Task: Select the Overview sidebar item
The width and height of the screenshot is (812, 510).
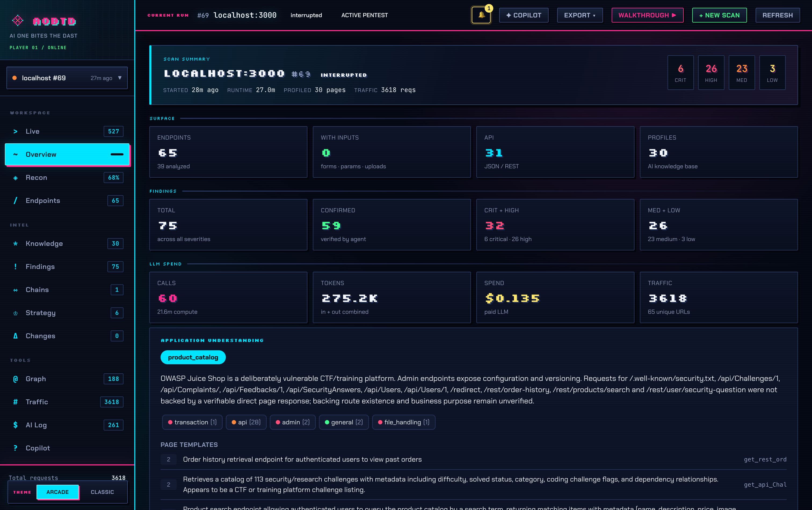Action: coord(67,154)
